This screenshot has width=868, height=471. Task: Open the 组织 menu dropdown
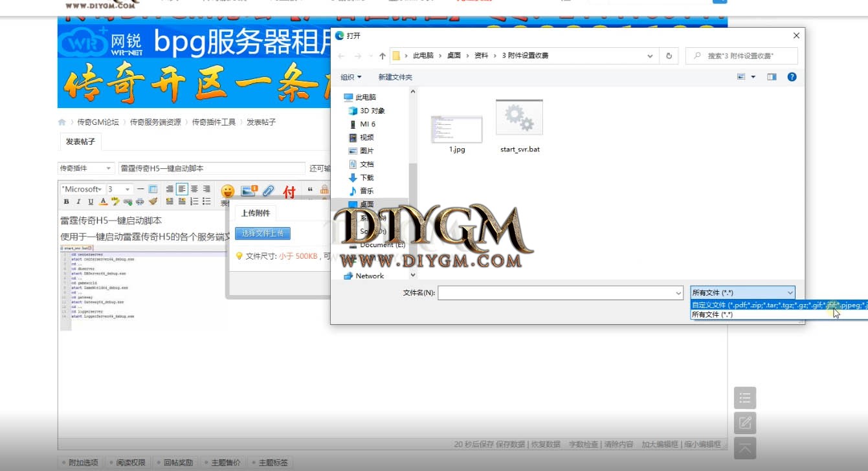click(x=351, y=77)
